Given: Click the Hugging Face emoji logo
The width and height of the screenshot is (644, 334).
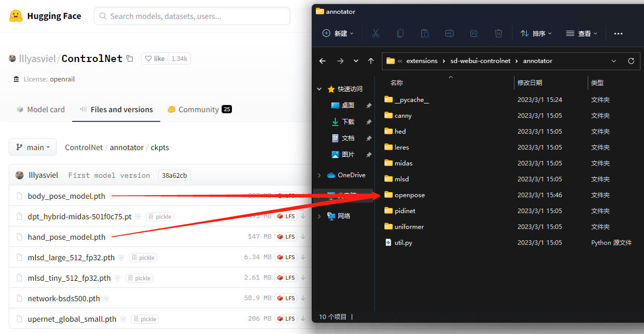Looking at the screenshot, I should 16,16.
